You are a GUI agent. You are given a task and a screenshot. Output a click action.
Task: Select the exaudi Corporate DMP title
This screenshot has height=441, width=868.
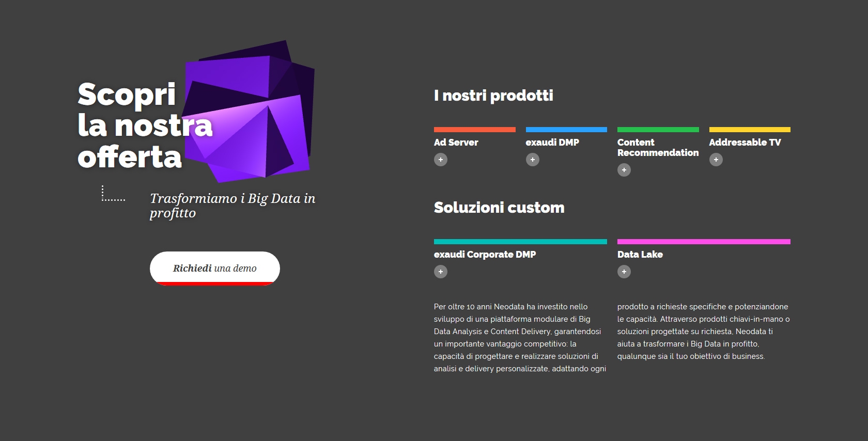485,255
